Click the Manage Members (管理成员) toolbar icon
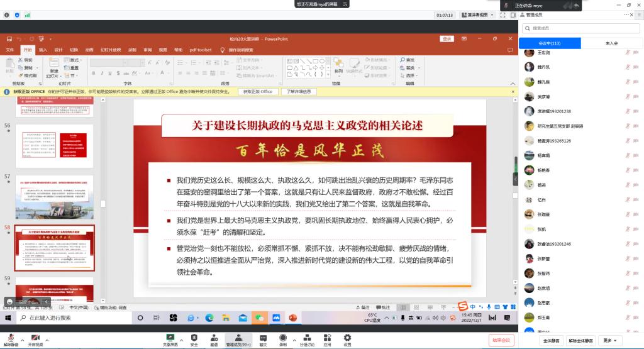The image size is (644, 349). [x=238, y=338]
